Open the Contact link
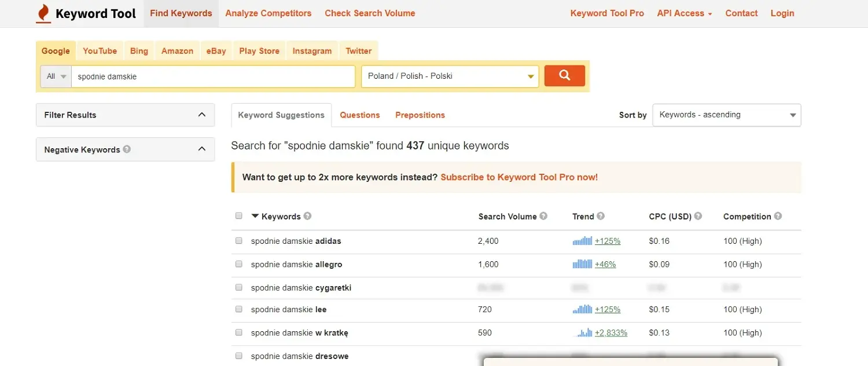This screenshot has width=868, height=366. click(x=741, y=13)
